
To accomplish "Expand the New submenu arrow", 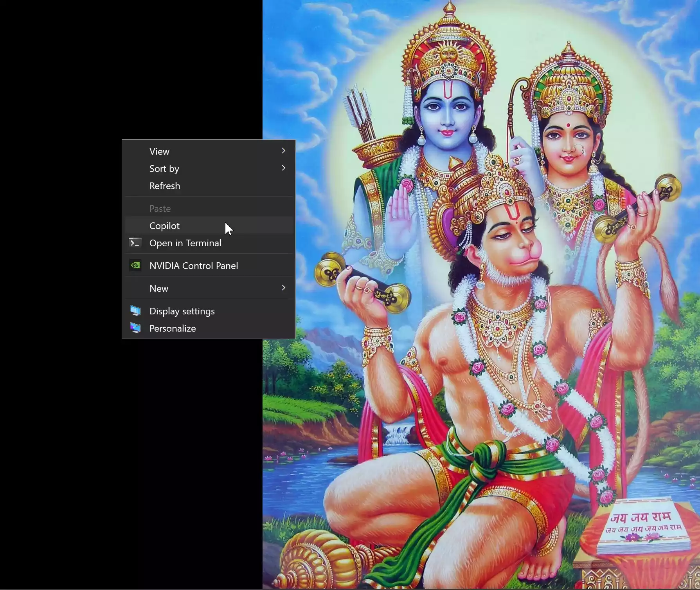I will 284,288.
